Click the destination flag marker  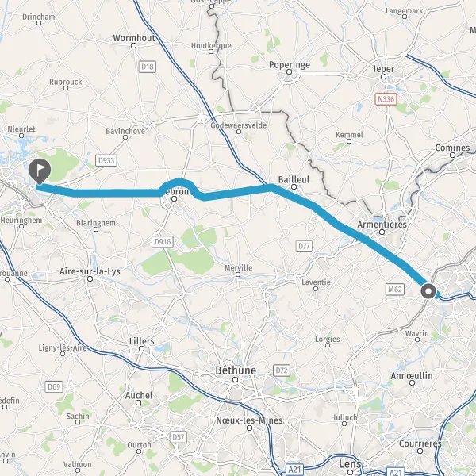40,171
